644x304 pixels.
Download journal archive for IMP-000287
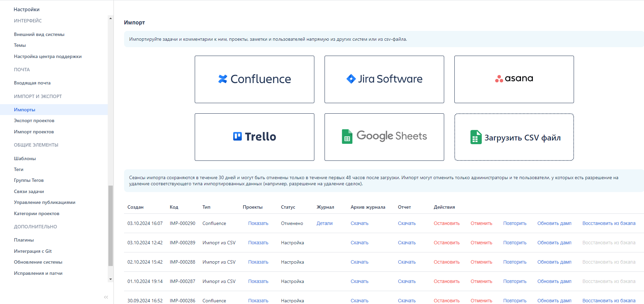[x=360, y=281]
